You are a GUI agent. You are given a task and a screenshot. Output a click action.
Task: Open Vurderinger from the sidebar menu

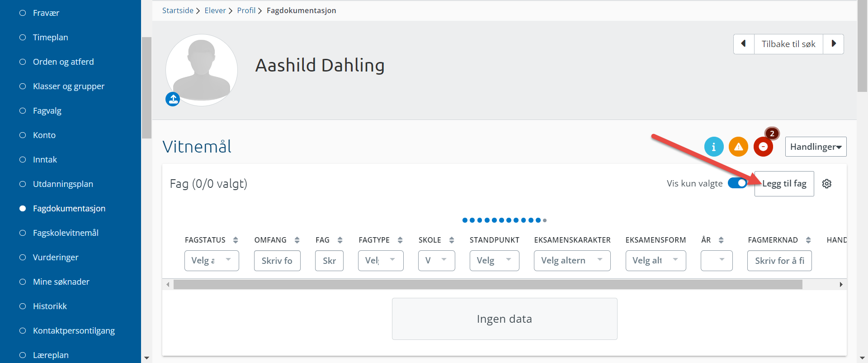[56, 257]
